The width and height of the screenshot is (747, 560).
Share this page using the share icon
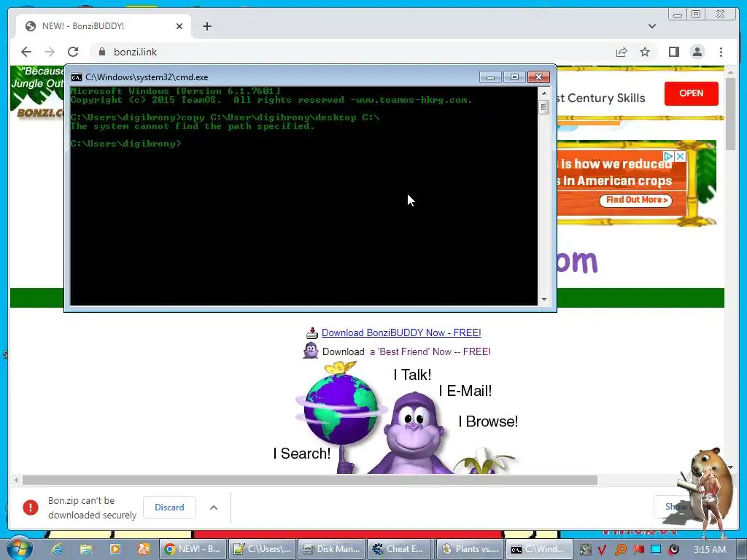point(622,52)
